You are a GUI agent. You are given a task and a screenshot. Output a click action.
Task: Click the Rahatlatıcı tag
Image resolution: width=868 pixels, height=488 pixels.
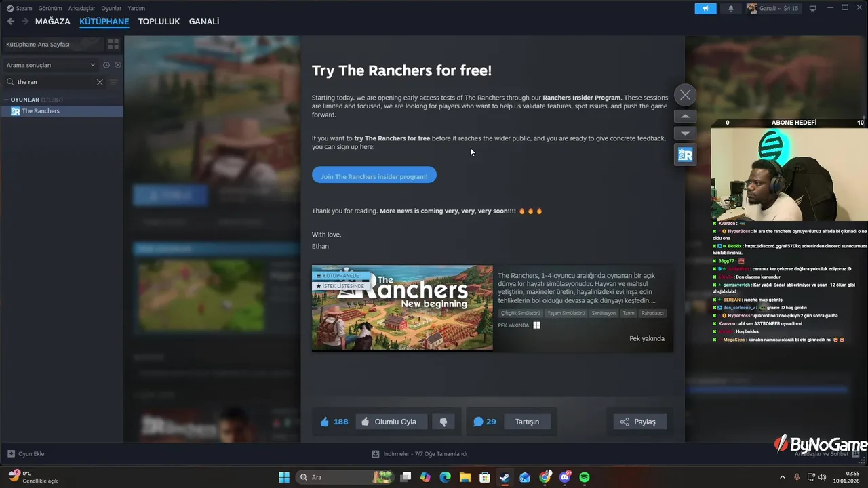652,313
